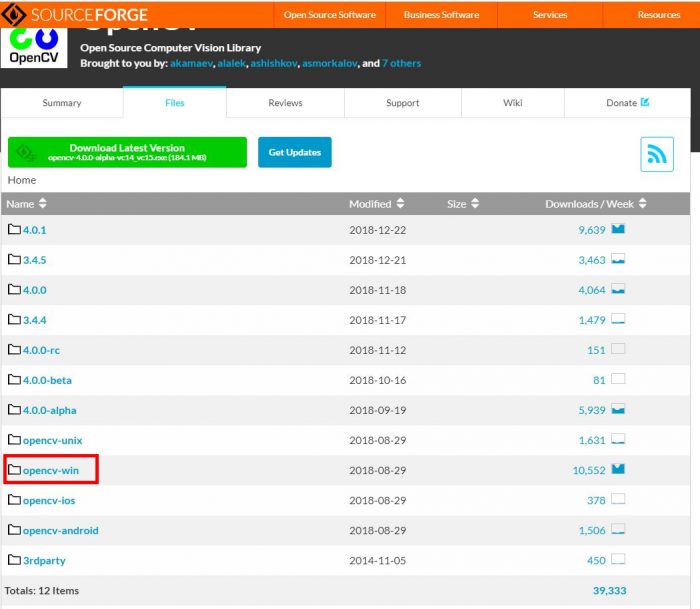
Task: Open the 3.4.5 folder icon
Action: click(14, 259)
